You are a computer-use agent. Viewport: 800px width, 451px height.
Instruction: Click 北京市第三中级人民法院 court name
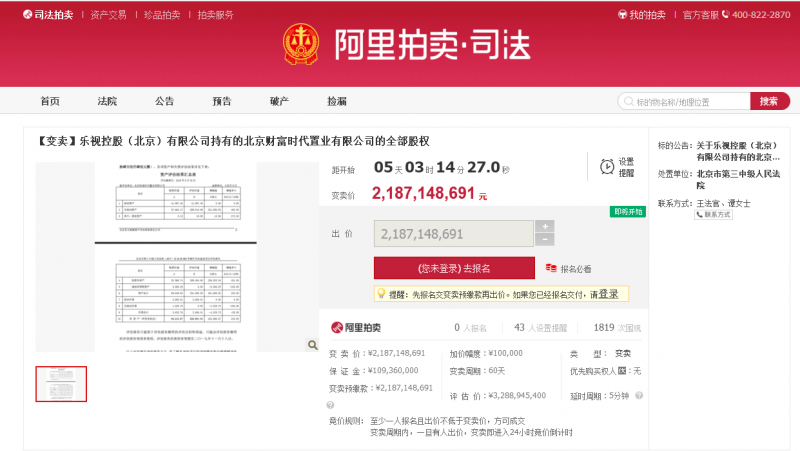(738, 179)
